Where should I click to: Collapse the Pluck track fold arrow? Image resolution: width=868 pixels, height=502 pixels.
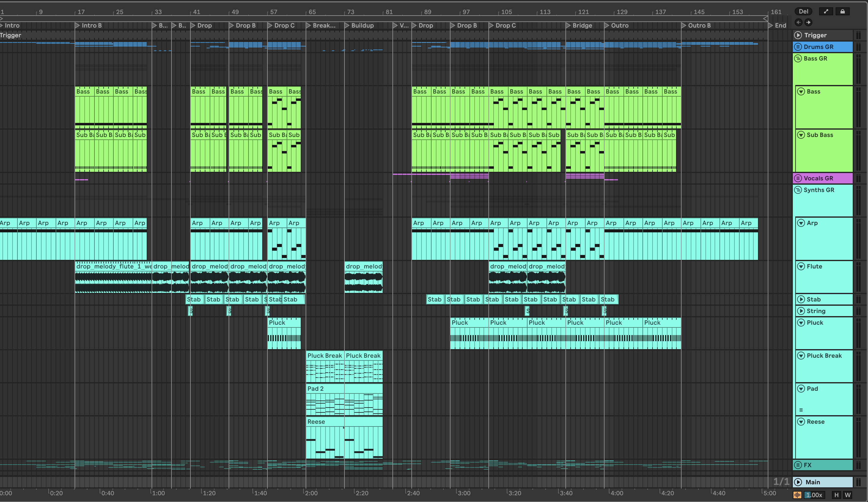[x=801, y=323]
